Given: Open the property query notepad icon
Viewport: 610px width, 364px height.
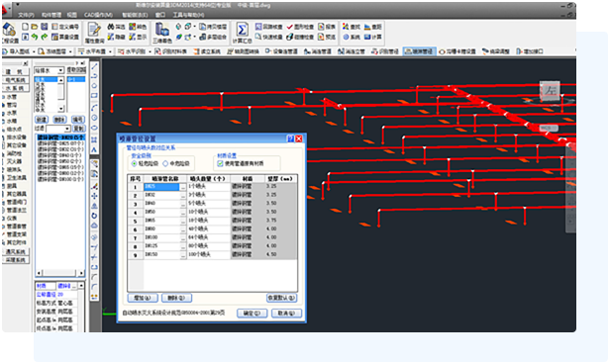Looking at the screenshot, I should 94,30.
